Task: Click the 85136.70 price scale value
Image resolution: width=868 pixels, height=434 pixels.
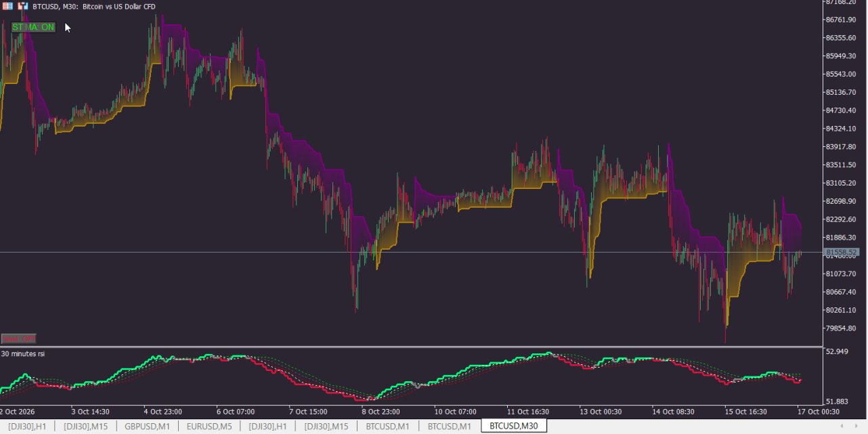Action: tap(842, 92)
